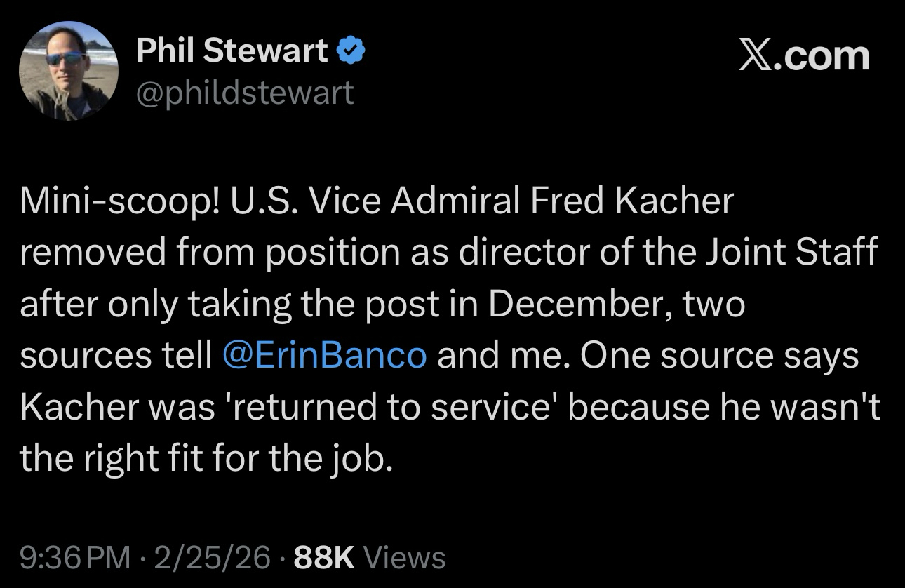This screenshot has height=588, width=905.
Task: Open Phil Stewart's profile avatar photo
Action: pos(68,71)
